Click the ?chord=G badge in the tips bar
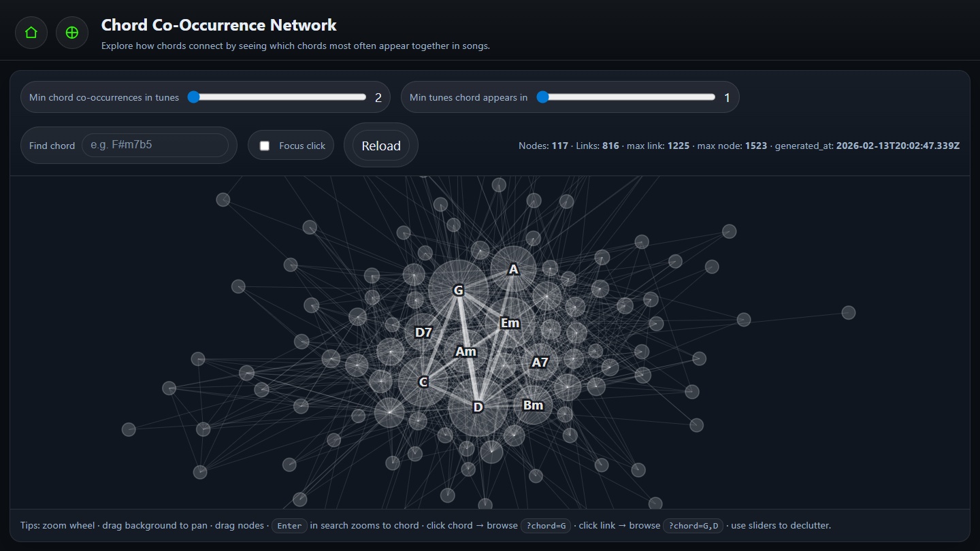This screenshot has width=980, height=551. (546, 526)
